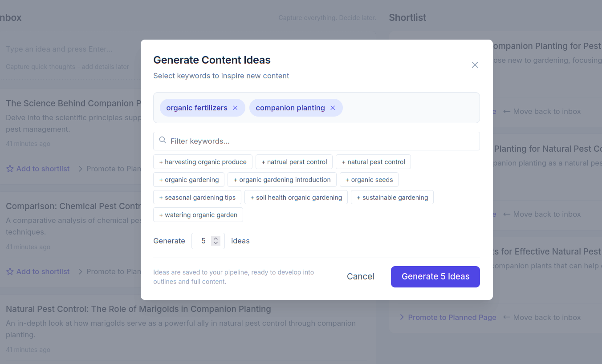Click the X to close the Generate Content Ideas dialog
The height and width of the screenshot is (364, 602).
(475, 65)
